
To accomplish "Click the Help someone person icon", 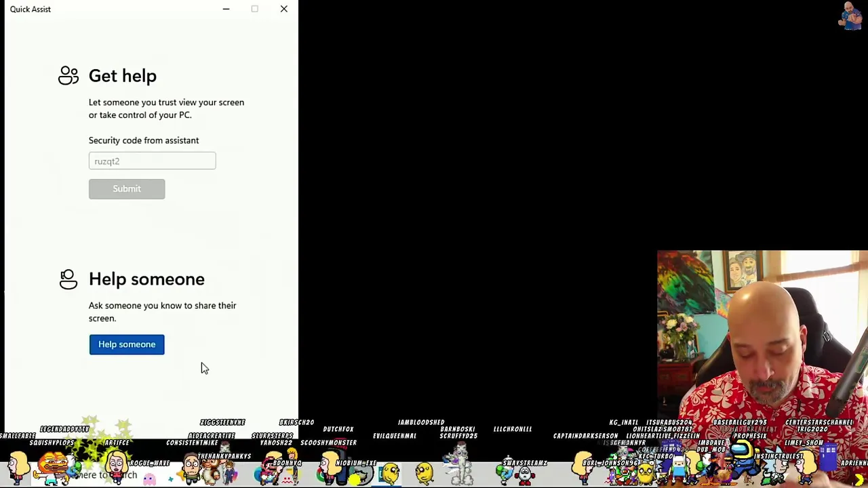I will tap(68, 279).
